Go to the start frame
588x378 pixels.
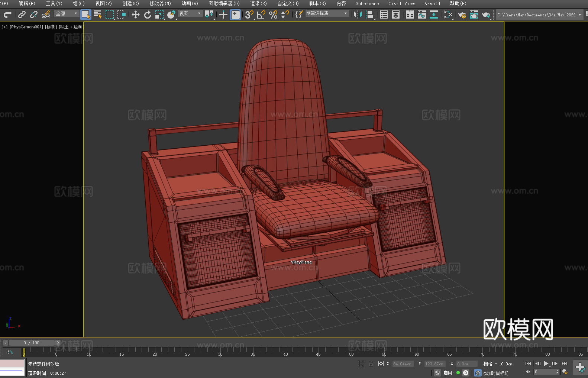(528, 364)
